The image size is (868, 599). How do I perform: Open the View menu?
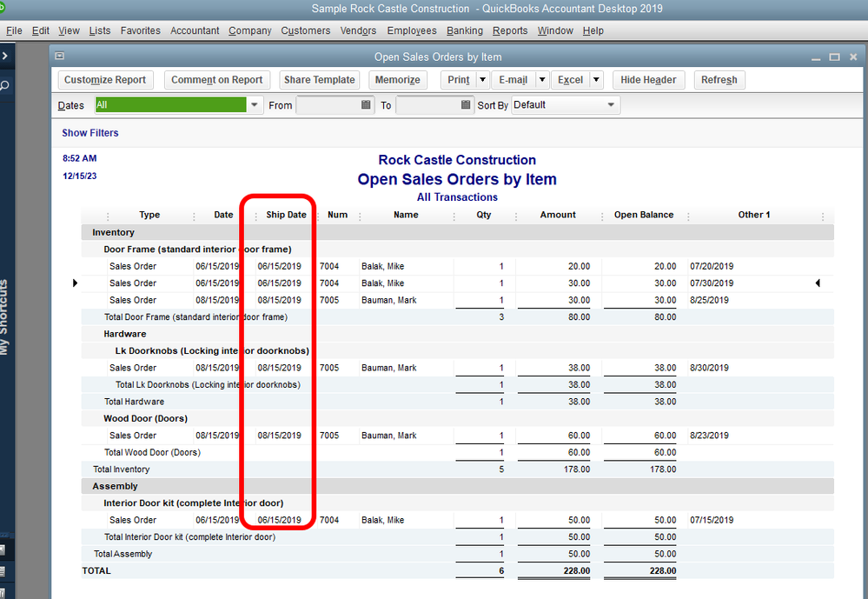coord(69,30)
